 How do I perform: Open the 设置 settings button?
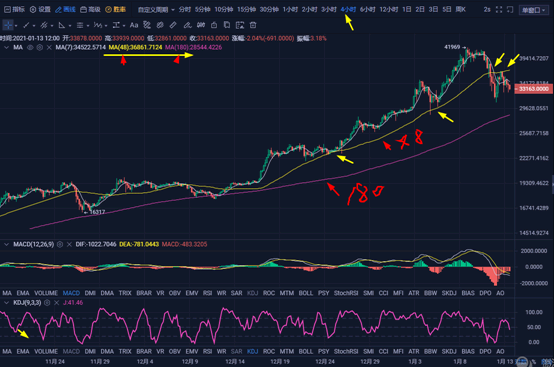[40, 10]
